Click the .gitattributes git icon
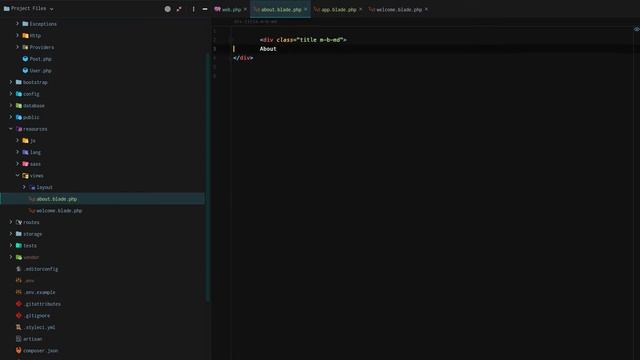This screenshot has height=360, width=640. 19,304
